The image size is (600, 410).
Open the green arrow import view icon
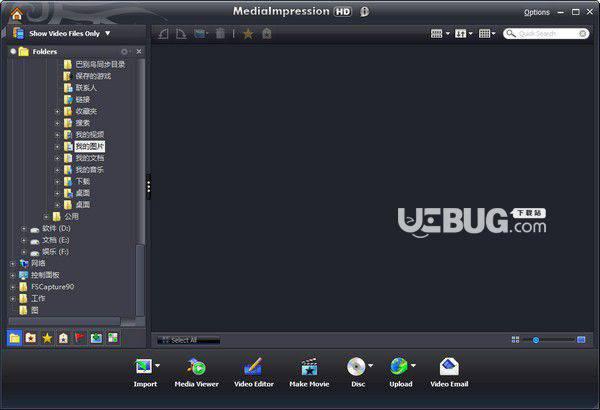pos(96,338)
